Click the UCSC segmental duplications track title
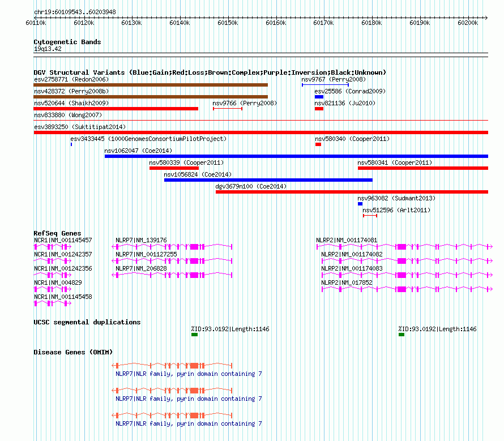 point(87,322)
